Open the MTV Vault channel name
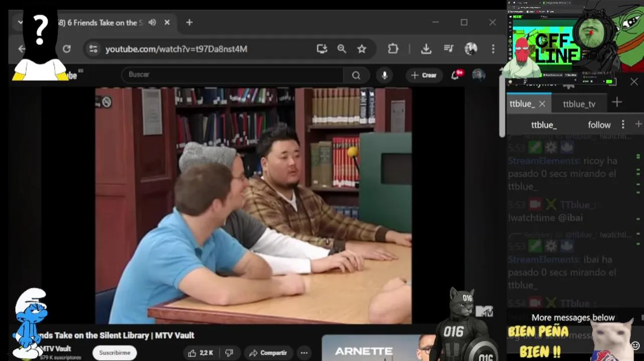The width and height of the screenshot is (644, 361). [x=56, y=348]
